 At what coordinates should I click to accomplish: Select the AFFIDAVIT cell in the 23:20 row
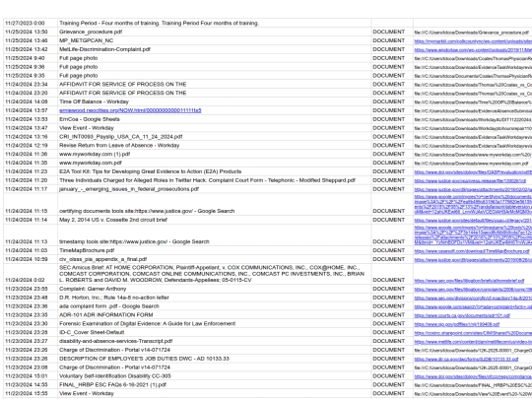[x=214, y=94]
